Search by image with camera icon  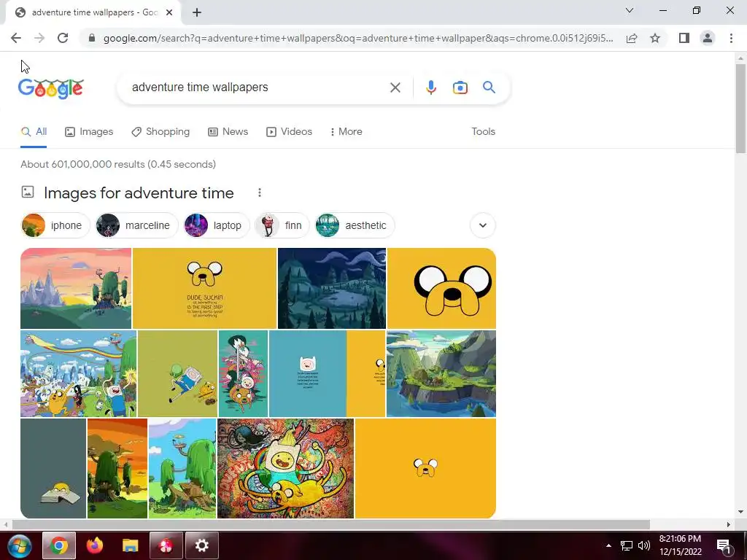click(460, 87)
